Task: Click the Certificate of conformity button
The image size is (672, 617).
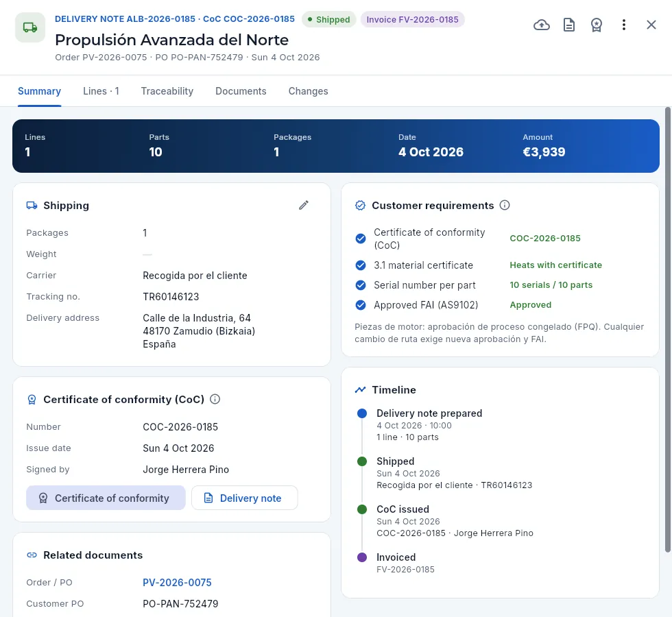Action: [106, 498]
